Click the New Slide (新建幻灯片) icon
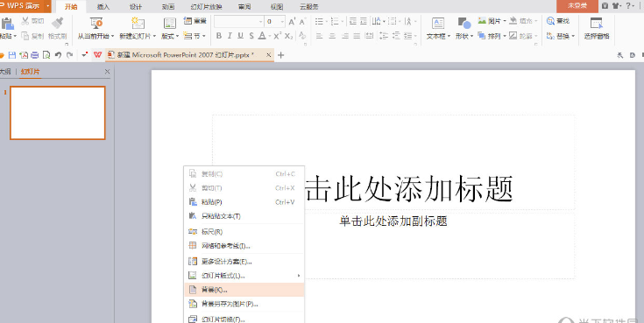Viewport: 644px width, 323px height. tap(138, 23)
